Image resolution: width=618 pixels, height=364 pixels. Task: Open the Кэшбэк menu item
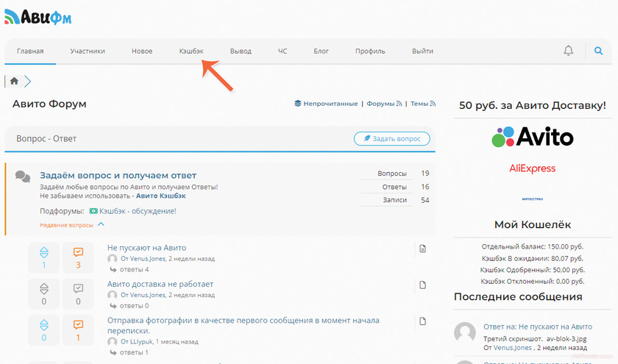point(191,51)
